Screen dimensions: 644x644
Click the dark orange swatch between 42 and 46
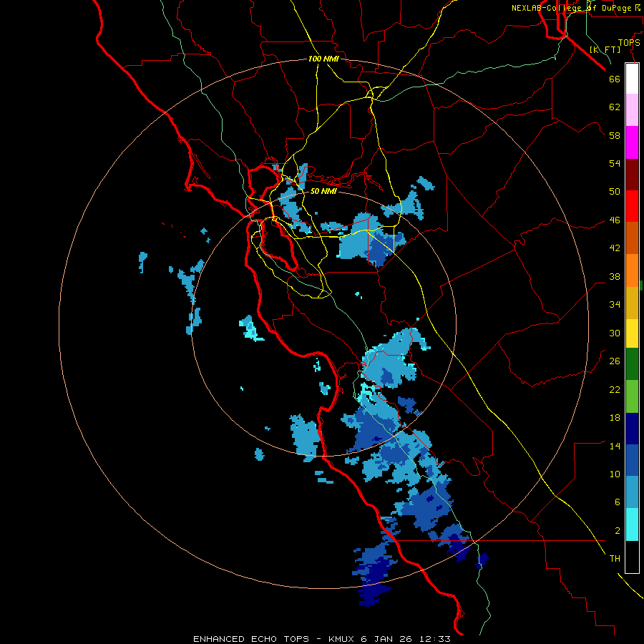pyautogui.click(x=632, y=238)
